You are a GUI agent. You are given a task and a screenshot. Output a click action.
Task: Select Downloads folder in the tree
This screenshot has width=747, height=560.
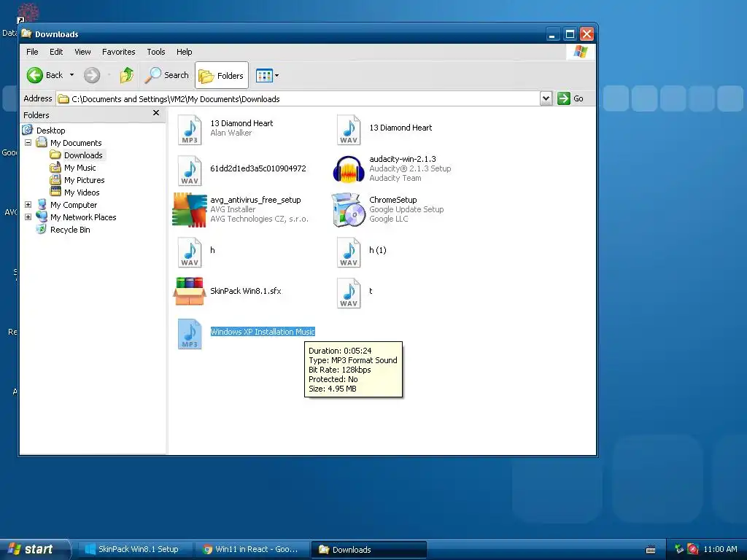click(83, 155)
